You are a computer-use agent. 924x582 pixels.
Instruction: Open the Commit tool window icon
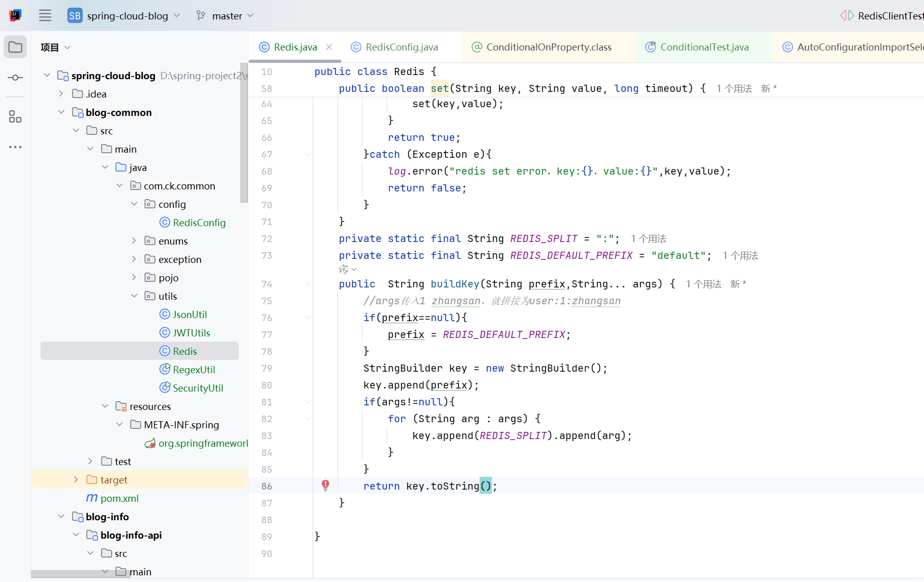[15, 78]
